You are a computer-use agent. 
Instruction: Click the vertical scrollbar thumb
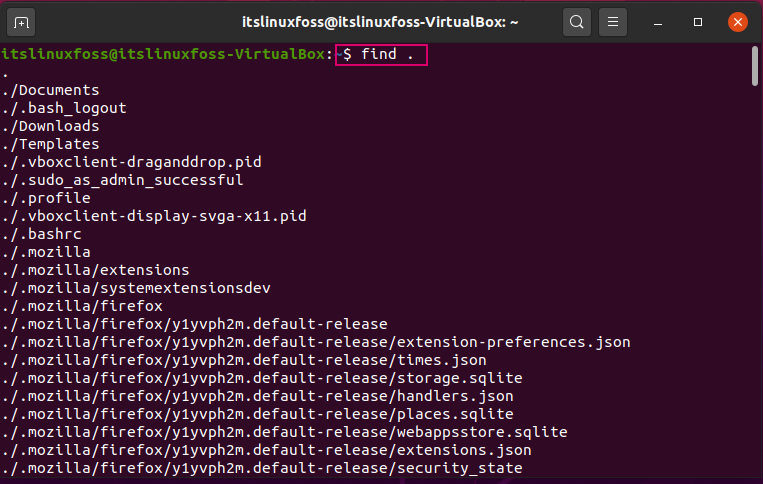755,66
